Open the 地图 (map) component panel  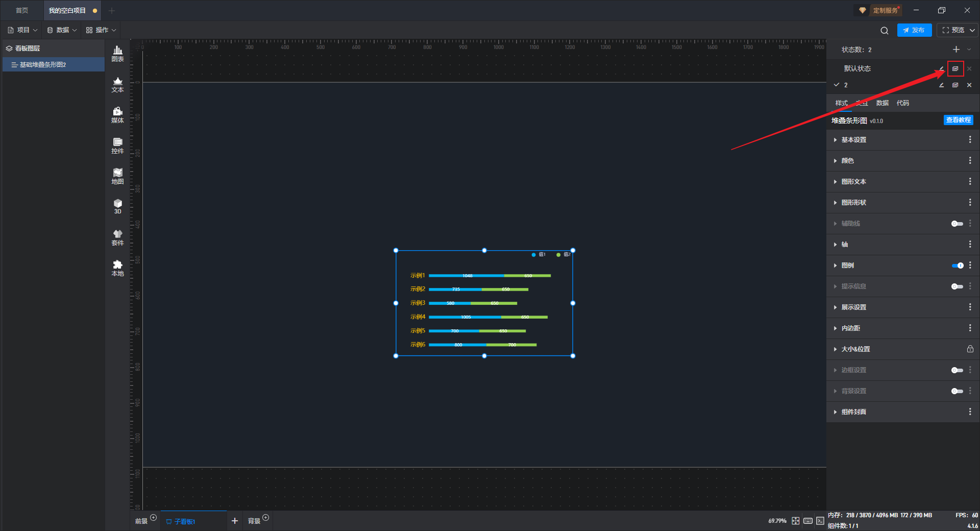[117, 176]
